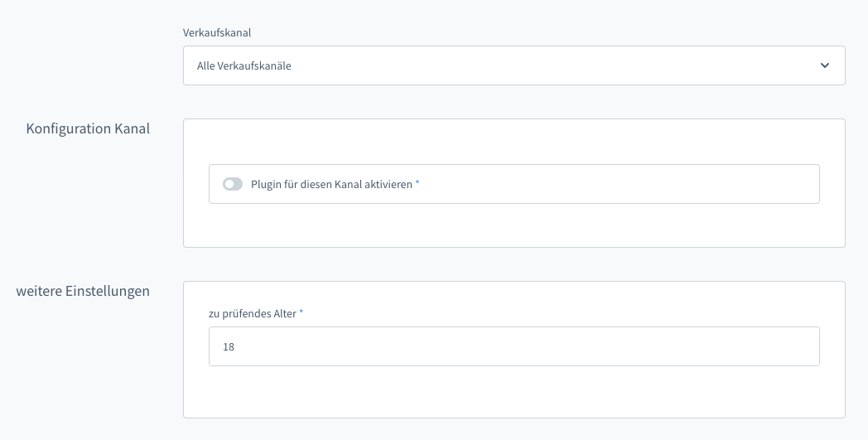This screenshot has height=440, width=868.
Task: Click the 'zu prüfendes Alter' field label
Action: [x=252, y=313]
